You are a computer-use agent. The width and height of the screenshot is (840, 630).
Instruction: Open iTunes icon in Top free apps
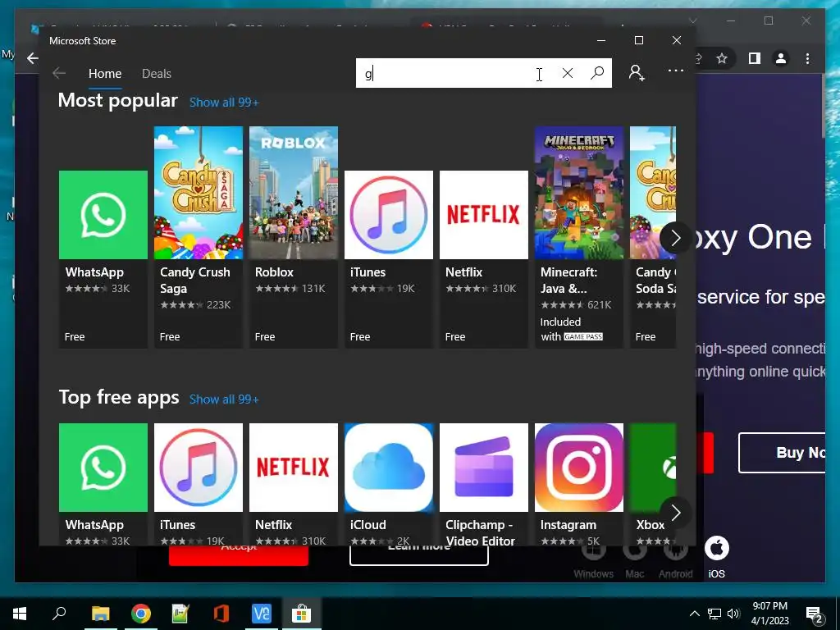(199, 468)
